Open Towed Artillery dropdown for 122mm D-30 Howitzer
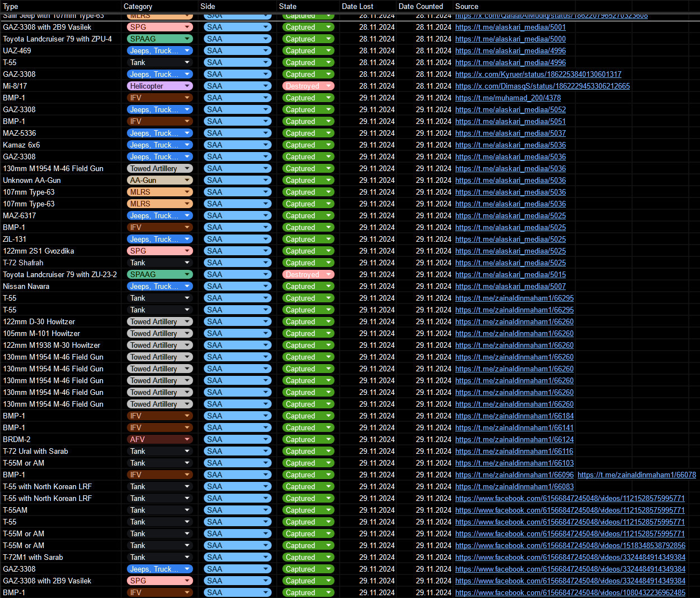 coord(160,321)
